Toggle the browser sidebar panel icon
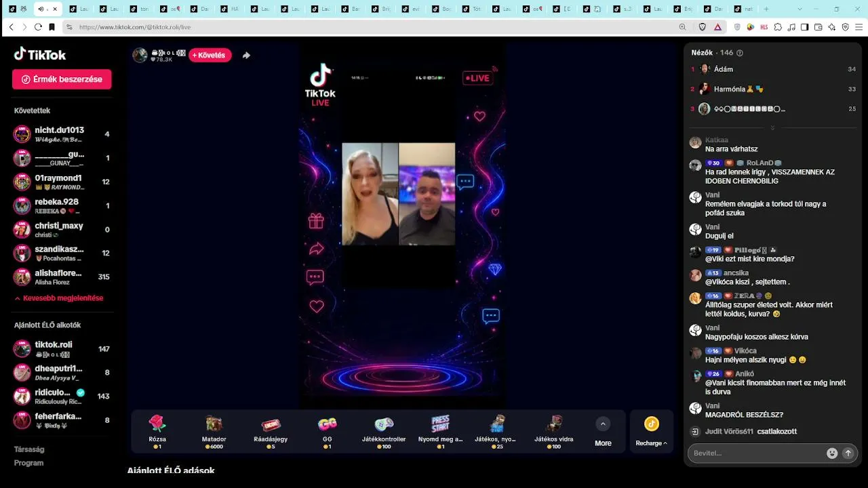868x488 pixels. point(804,27)
